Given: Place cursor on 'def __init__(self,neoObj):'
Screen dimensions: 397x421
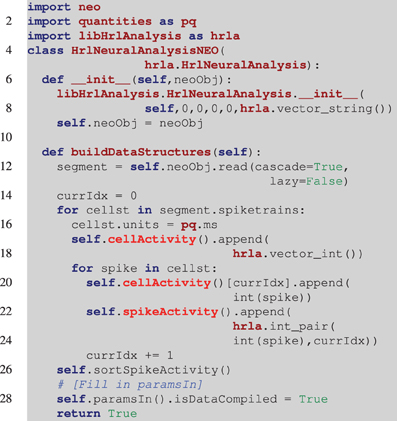Looking at the screenshot, I should 137,80.
